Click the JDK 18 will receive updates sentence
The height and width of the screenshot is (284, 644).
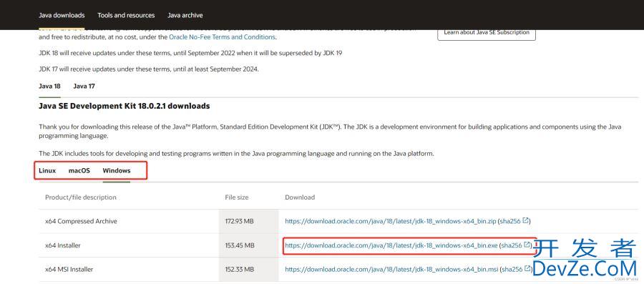190,53
